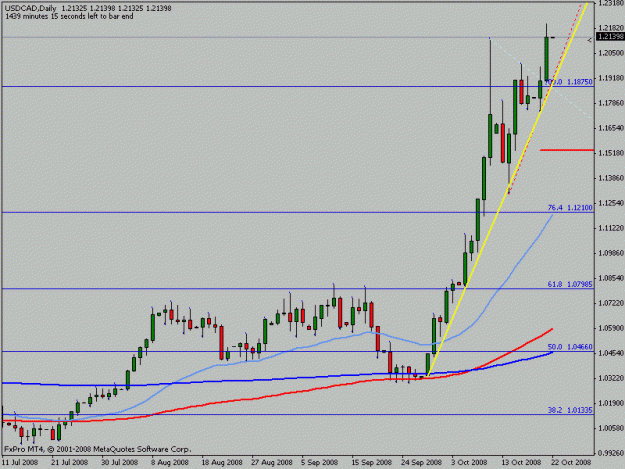Click the price scale value 1.23180
The image size is (625, 469).
611,3
